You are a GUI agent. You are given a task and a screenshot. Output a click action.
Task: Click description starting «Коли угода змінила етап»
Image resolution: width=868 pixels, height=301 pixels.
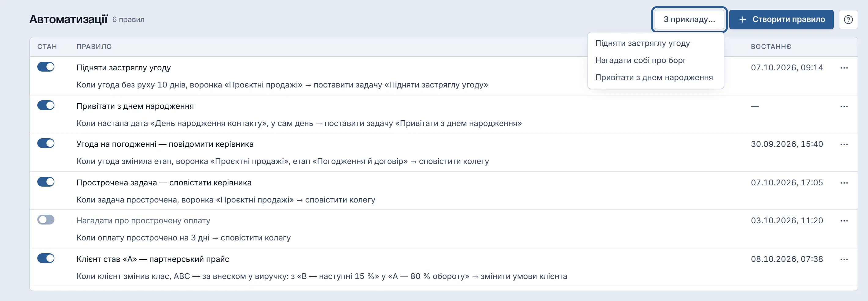pyautogui.click(x=282, y=162)
